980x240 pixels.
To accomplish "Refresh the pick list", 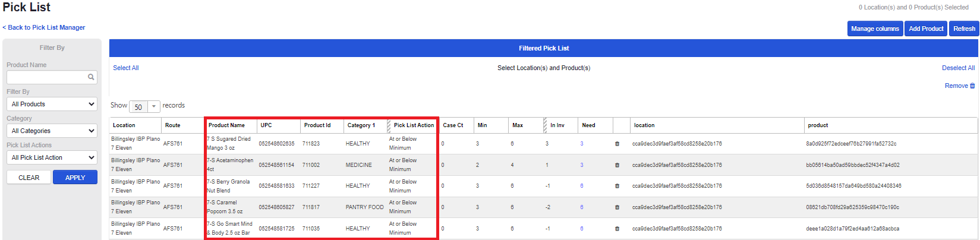I will [x=964, y=29].
